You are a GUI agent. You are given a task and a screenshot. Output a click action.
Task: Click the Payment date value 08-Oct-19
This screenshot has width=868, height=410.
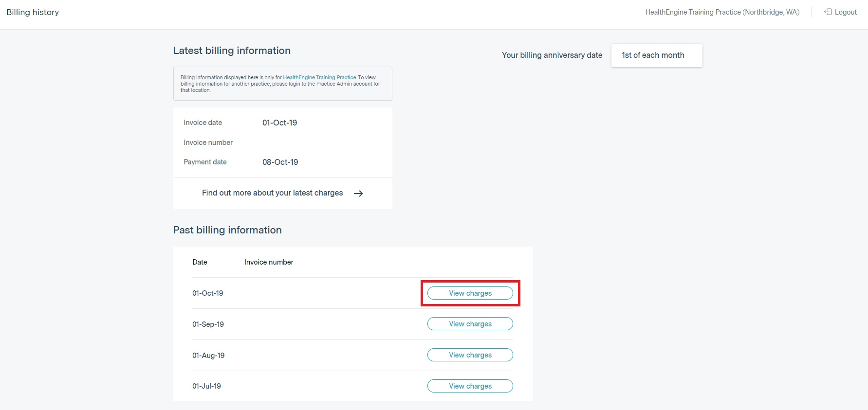click(x=280, y=162)
